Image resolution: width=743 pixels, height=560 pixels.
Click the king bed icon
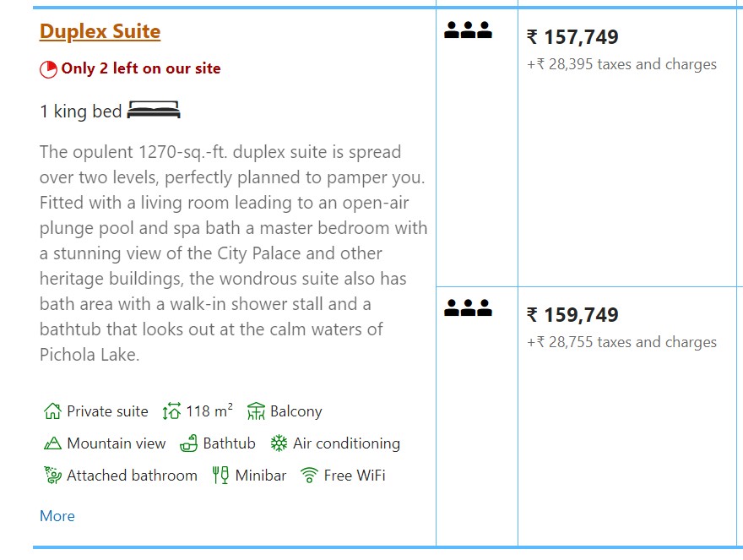tap(154, 110)
